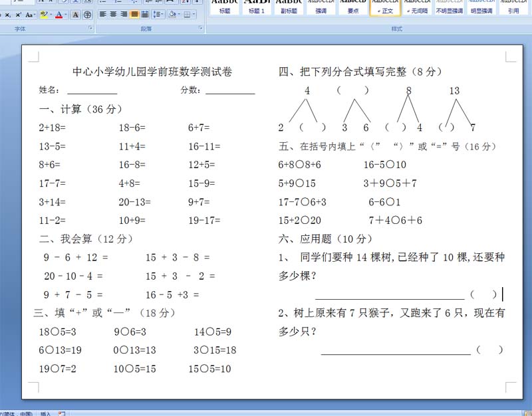Click the heading 三、填“+”或“—”
532x416 pixels.
coord(104,313)
